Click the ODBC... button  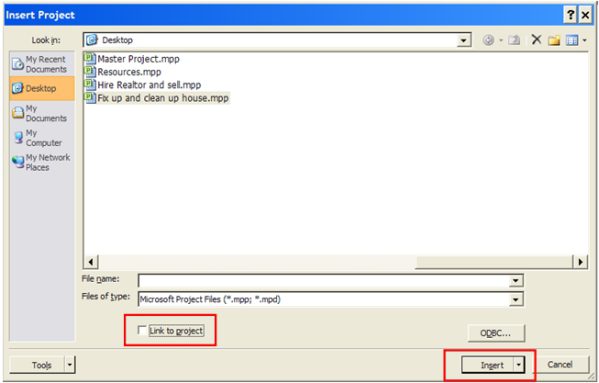(495, 333)
